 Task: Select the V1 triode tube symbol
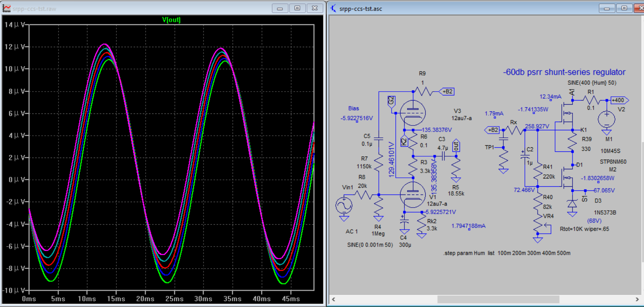pyautogui.click(x=413, y=195)
